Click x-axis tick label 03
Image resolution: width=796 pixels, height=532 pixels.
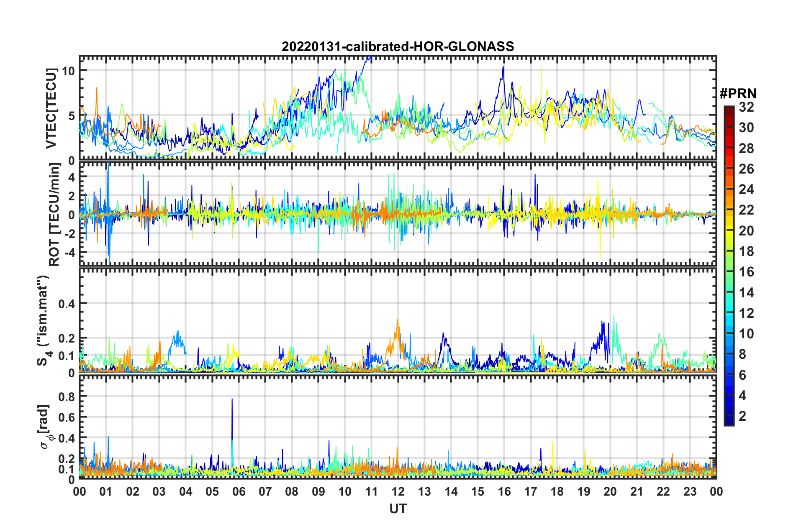coord(159,491)
